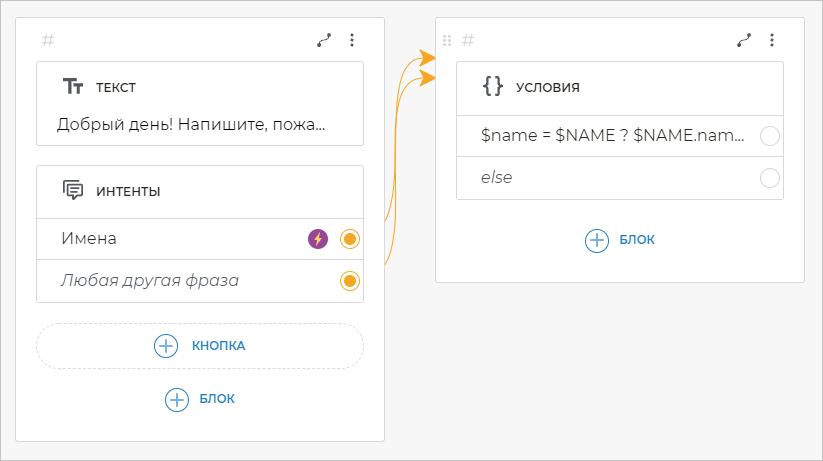The width and height of the screenshot is (823, 461).
Task: Click the ТЕКСТ block header
Action: point(200,87)
